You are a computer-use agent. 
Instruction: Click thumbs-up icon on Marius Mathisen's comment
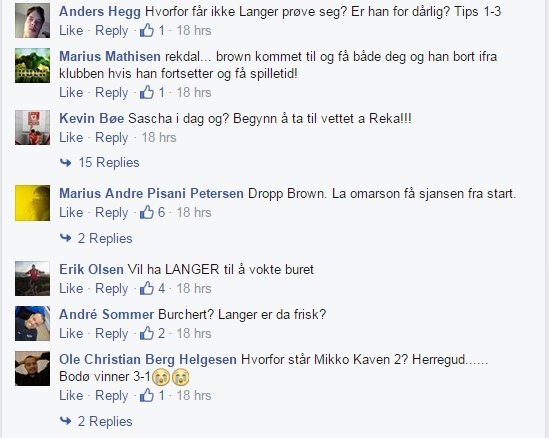click(x=147, y=92)
